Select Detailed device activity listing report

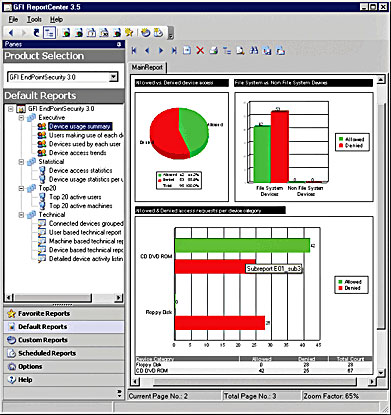[86, 259]
